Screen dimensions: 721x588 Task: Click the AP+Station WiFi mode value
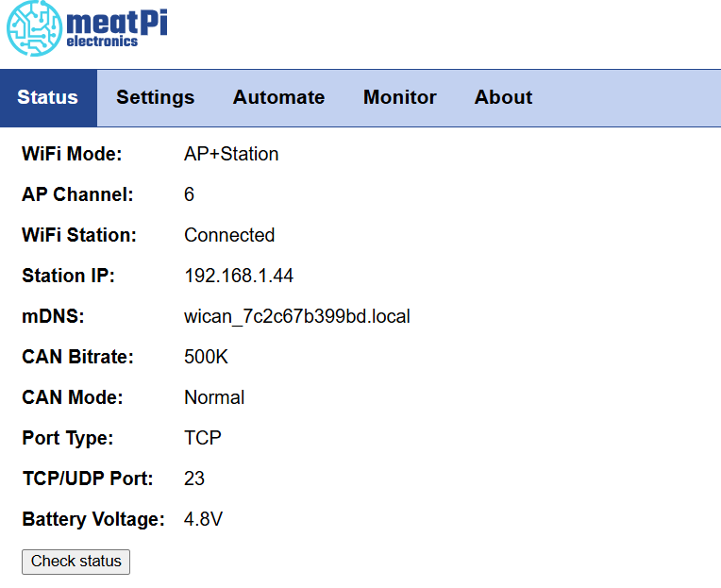[231, 154]
